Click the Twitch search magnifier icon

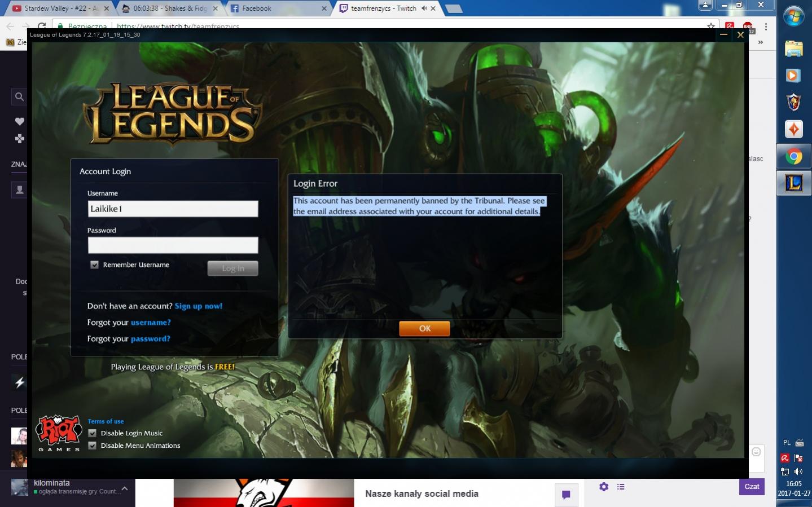point(19,97)
